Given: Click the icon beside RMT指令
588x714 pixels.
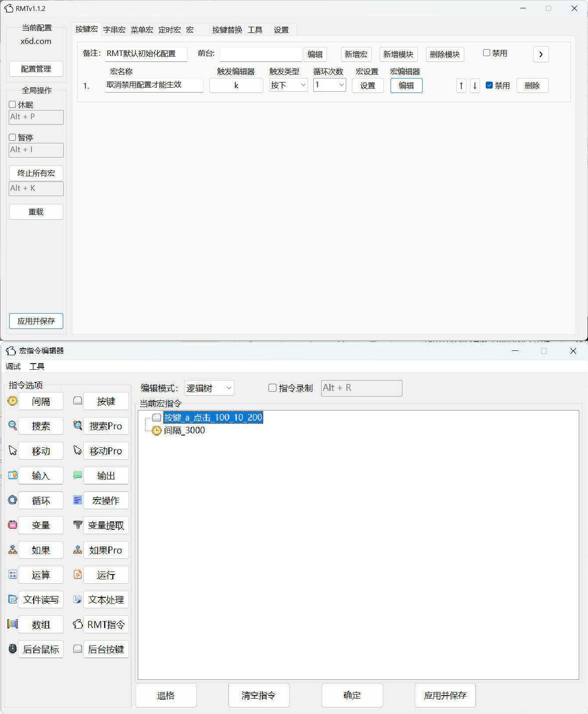Looking at the screenshot, I should [78, 624].
